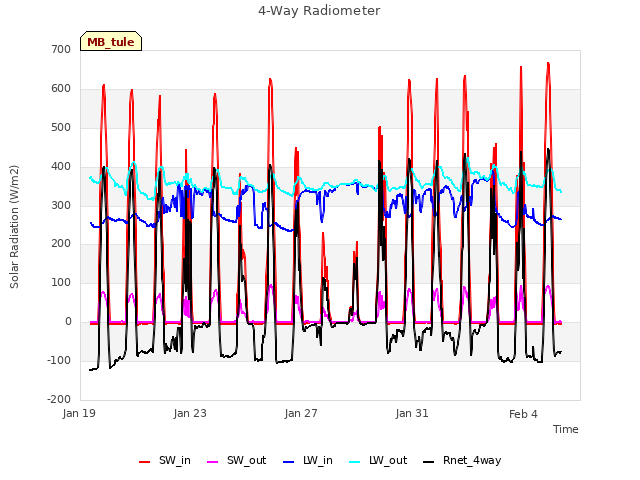Click the MB_tule annotation label
640x480 pixels.
click(x=111, y=41)
